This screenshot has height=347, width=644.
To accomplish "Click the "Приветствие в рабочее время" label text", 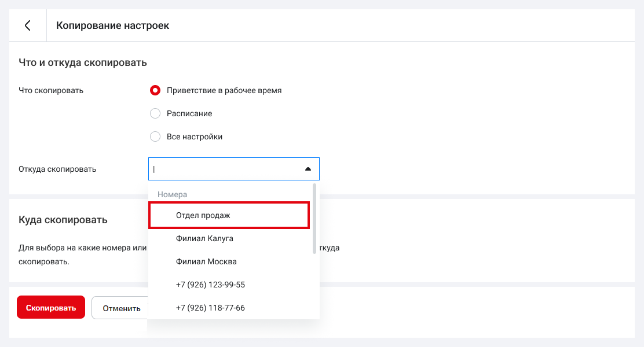I will 224,90.
